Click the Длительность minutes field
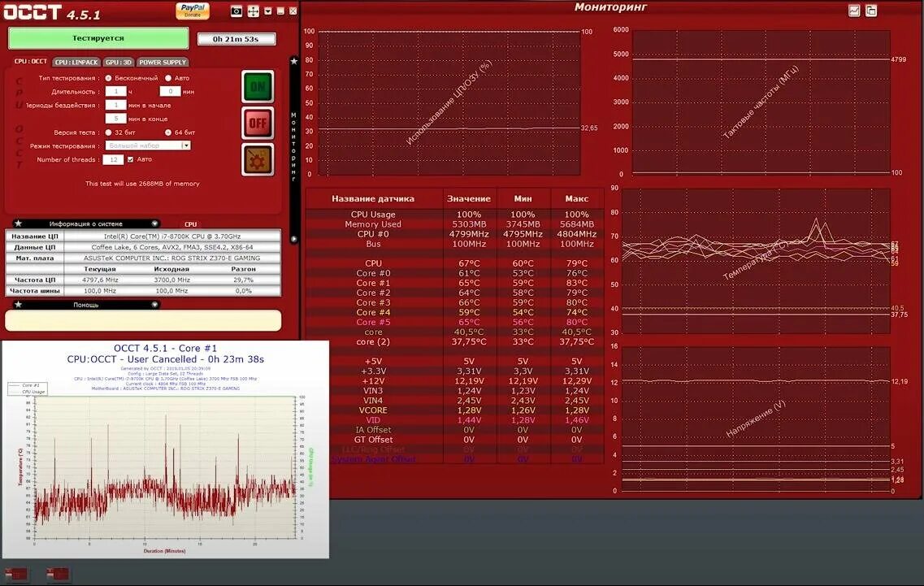 tap(171, 91)
